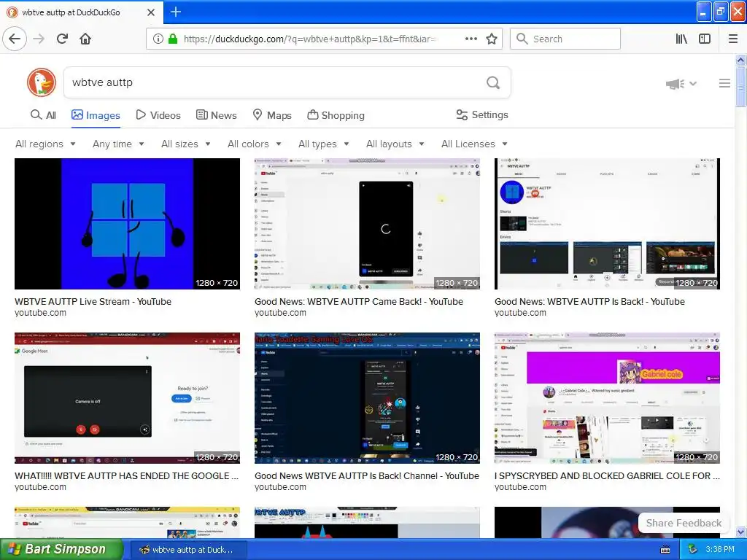747x560 pixels.
Task: Open a new browser tab
Action: click(x=175, y=12)
